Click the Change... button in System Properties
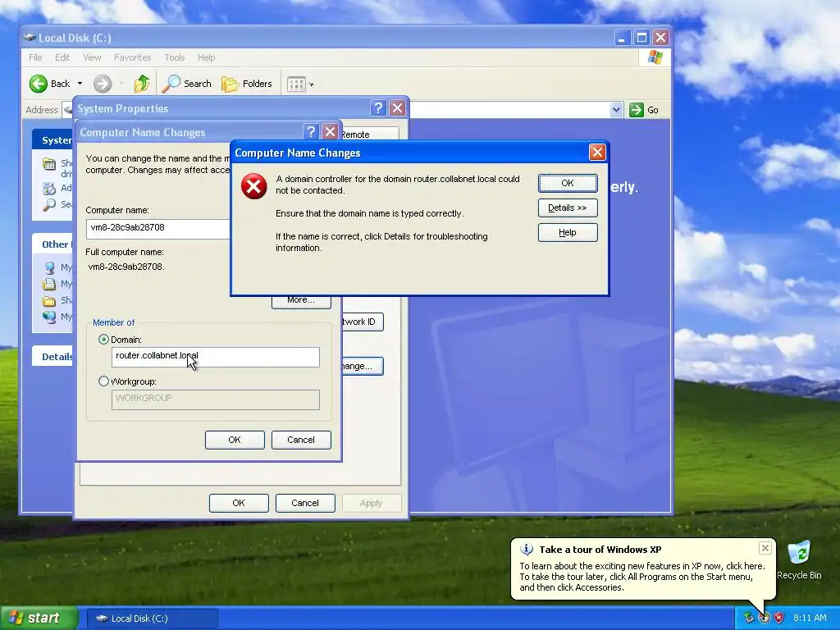 [362, 367]
